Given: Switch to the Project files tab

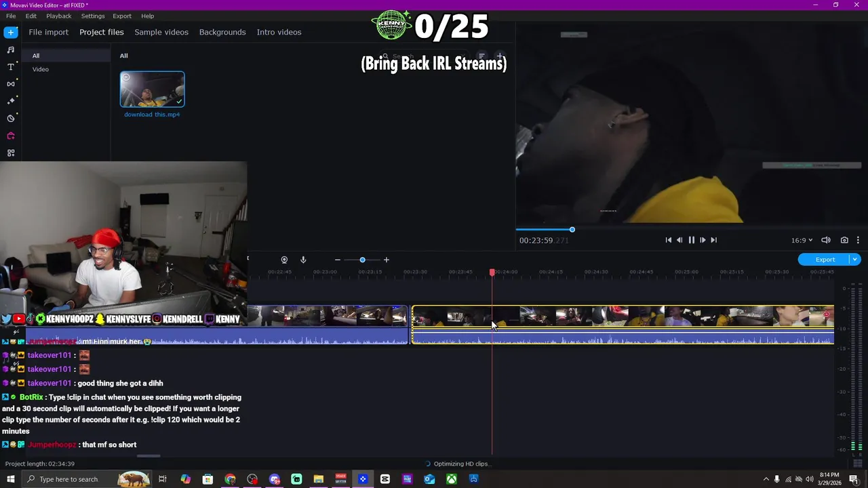Looking at the screenshot, I should pyautogui.click(x=102, y=32).
